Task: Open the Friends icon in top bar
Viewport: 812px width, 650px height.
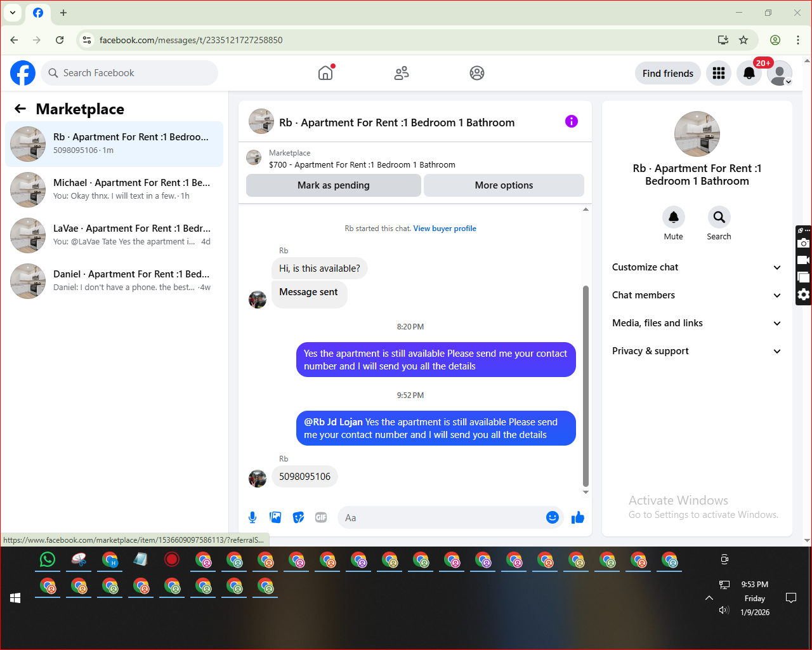Action: [402, 73]
